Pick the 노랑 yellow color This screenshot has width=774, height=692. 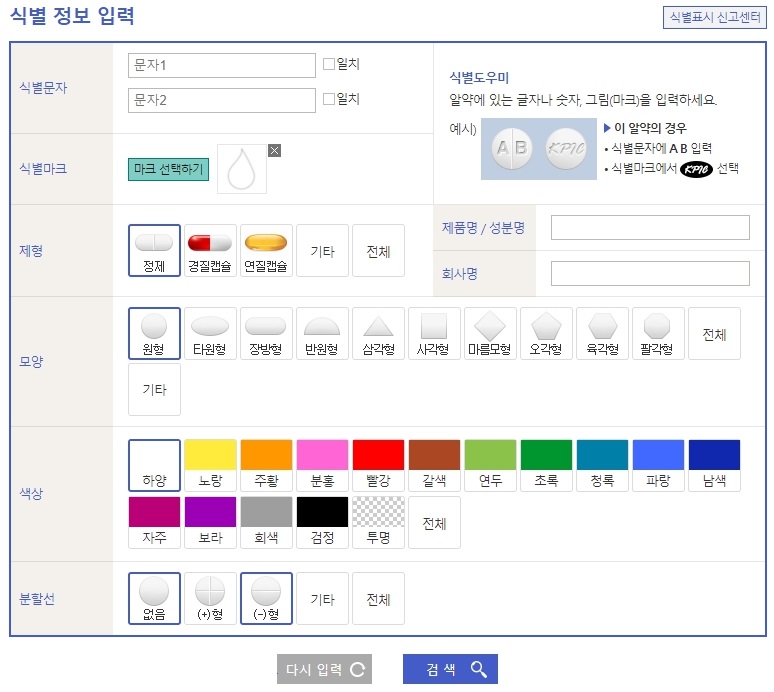(210, 465)
